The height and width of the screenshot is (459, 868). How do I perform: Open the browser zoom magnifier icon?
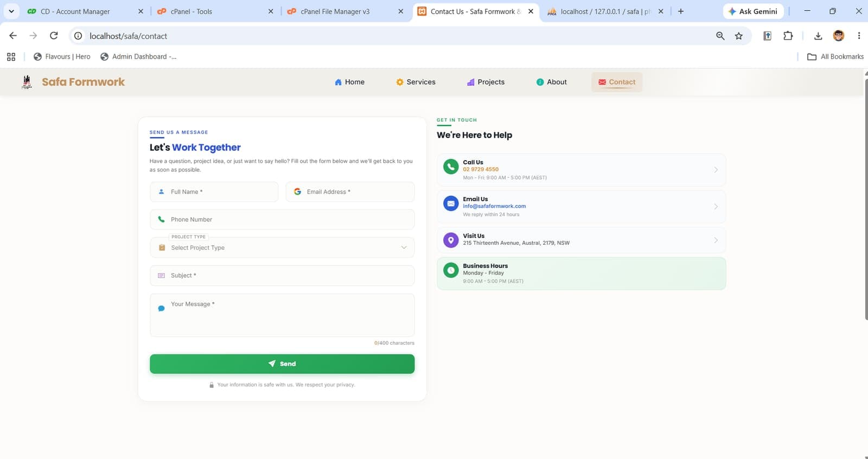pos(720,36)
